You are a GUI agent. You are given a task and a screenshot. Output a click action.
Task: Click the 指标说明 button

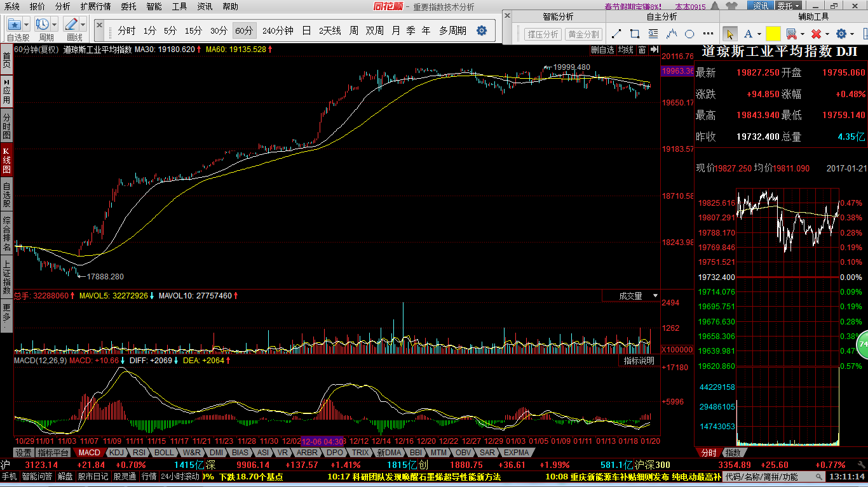tap(639, 361)
